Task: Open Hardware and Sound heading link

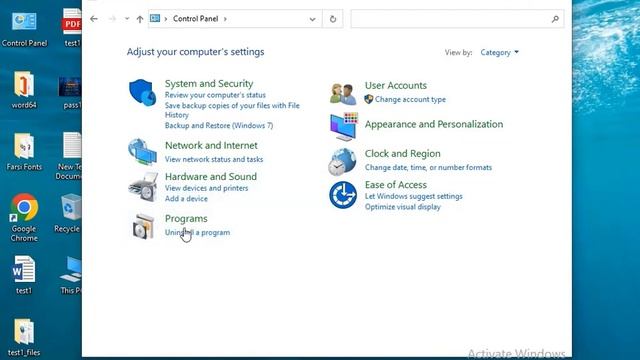Action: (211, 176)
